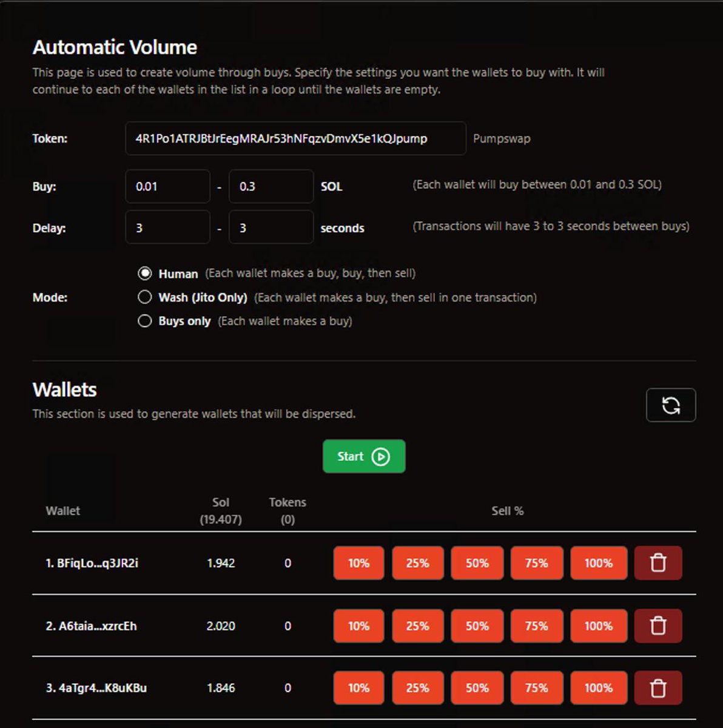
Task: Sell 100% for wallet A6taia...xzrcEh
Action: (x=599, y=625)
